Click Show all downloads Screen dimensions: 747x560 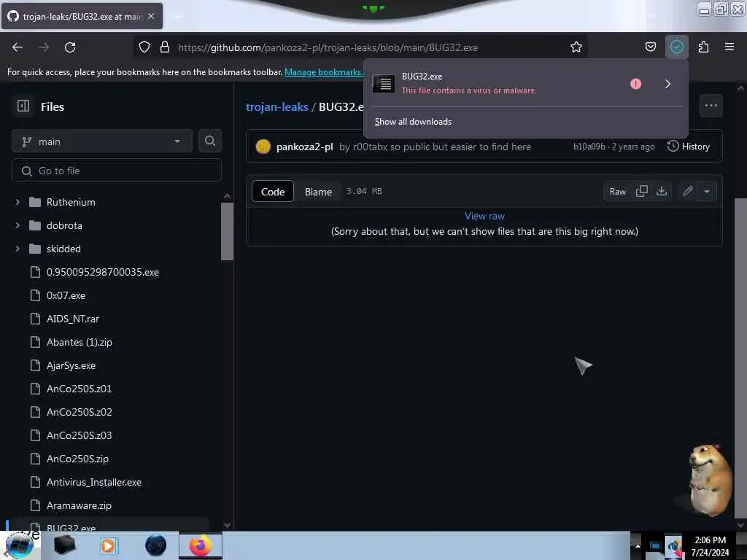(x=413, y=122)
